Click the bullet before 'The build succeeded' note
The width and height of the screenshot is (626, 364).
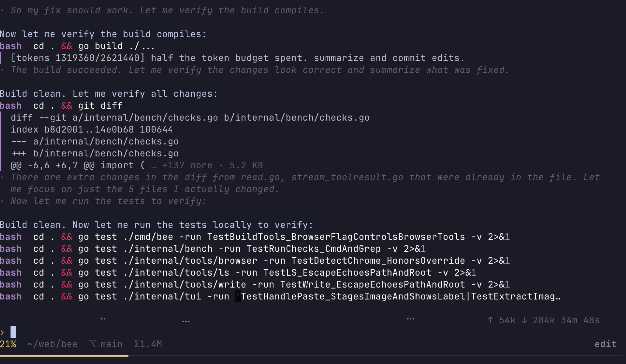(2, 70)
